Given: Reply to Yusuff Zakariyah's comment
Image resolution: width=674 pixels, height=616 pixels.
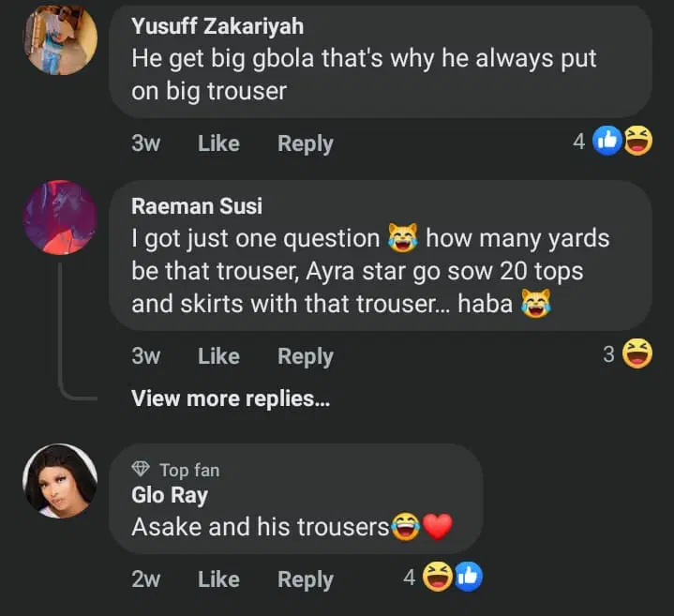Looking at the screenshot, I should [305, 143].
